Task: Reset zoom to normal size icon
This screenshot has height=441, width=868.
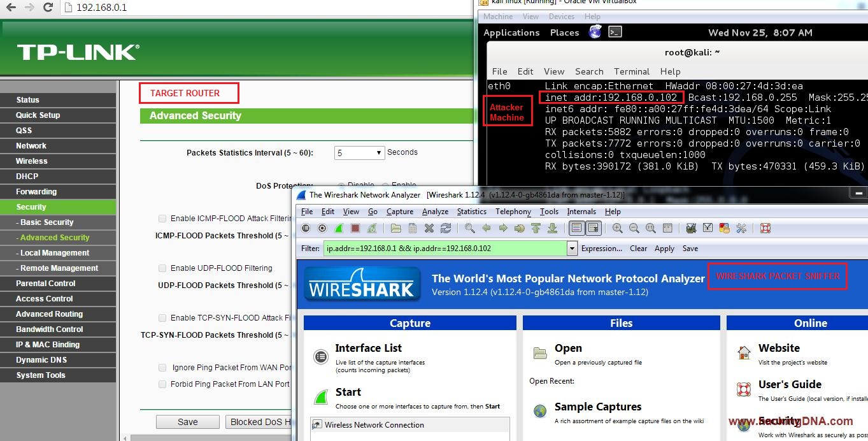Action: (651, 228)
